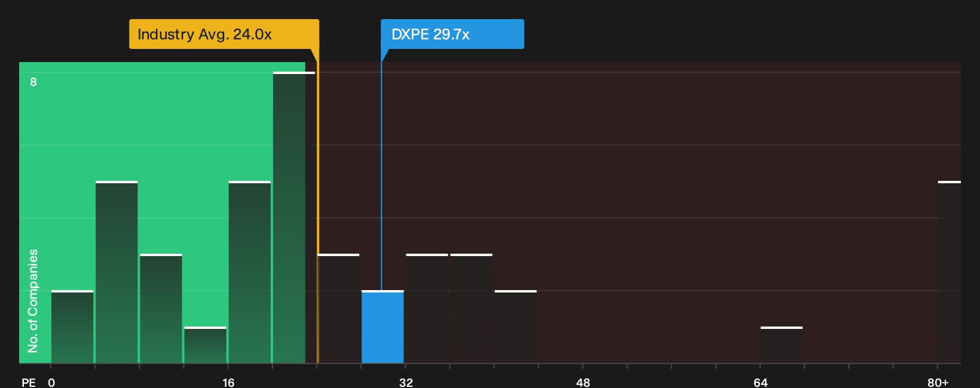The width and height of the screenshot is (980, 388).
Task: Click the No. of Companies axis title
Action: click(33, 300)
